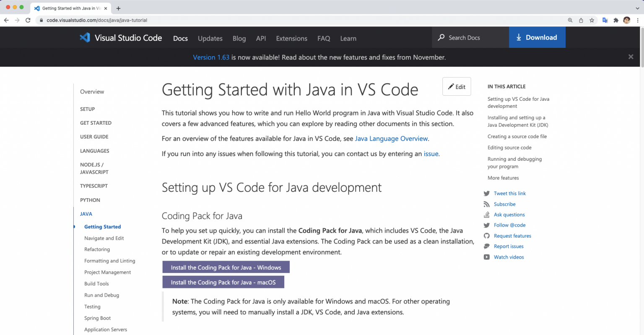Image resolution: width=644 pixels, height=335 pixels.
Task: Open the Chrome profile avatar
Action: click(627, 20)
